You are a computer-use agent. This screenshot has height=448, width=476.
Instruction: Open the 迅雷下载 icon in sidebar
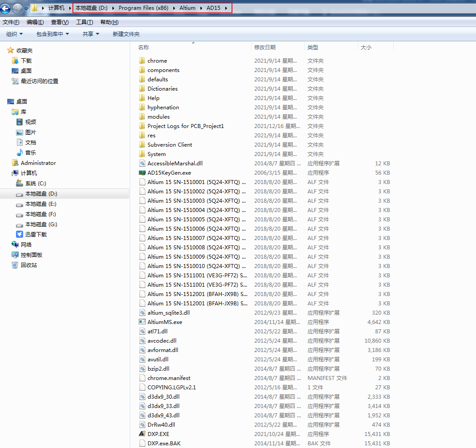tap(20, 234)
